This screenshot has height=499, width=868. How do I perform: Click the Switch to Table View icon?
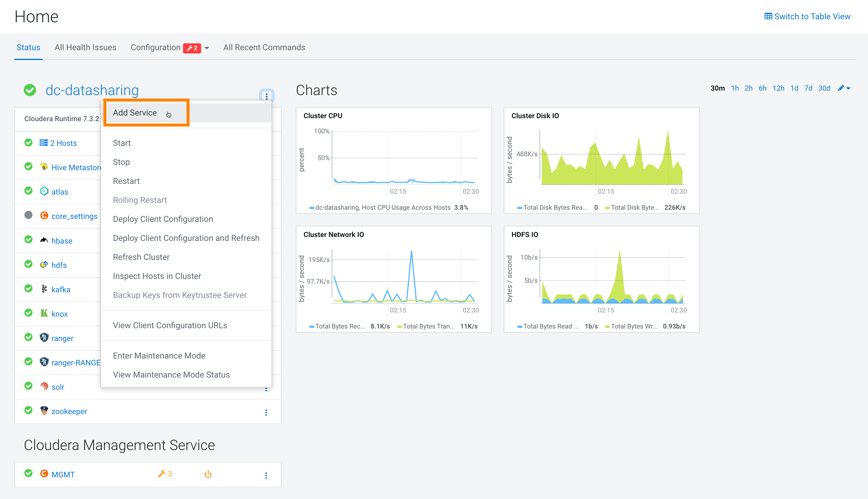click(768, 16)
